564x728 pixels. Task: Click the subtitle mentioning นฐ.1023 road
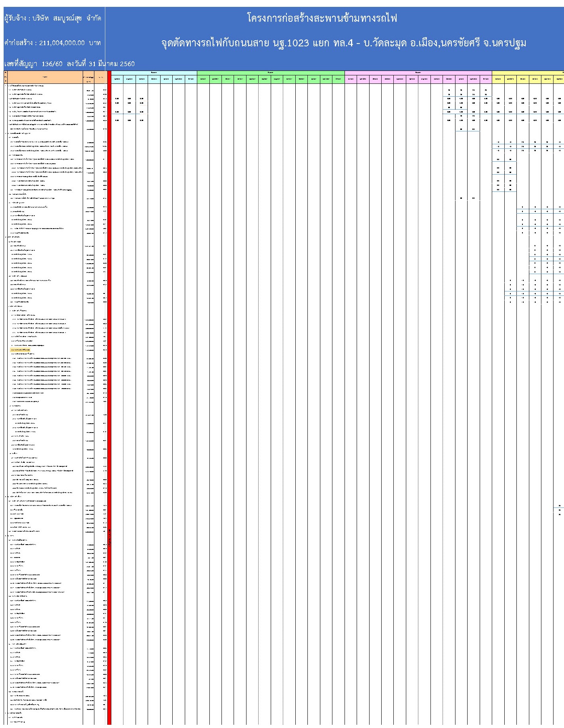[343, 43]
